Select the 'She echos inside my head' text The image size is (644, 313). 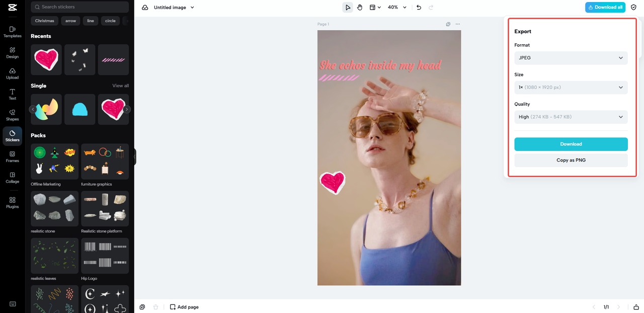380,65
